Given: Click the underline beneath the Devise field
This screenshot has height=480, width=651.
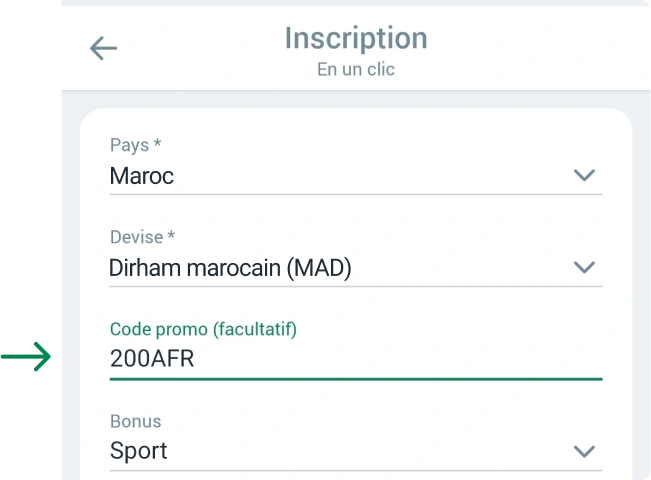Looking at the screenshot, I should point(355,286).
